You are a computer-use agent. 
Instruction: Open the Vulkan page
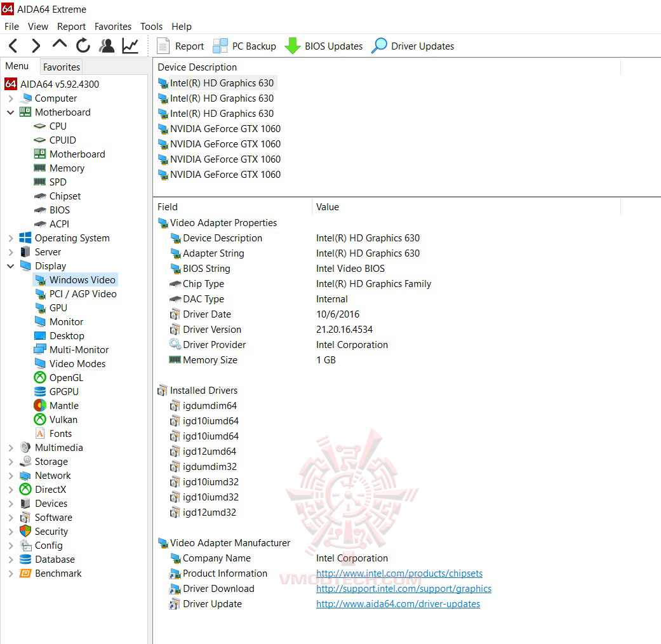point(56,420)
